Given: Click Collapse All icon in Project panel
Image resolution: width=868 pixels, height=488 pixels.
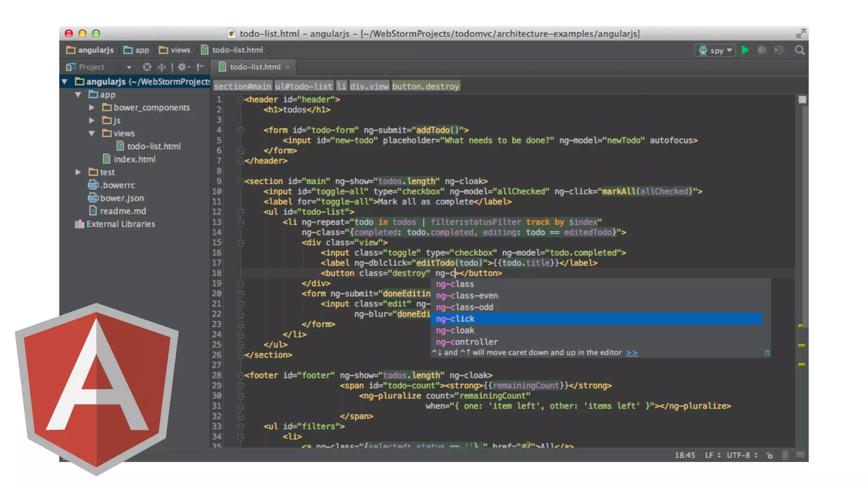Looking at the screenshot, I should (161, 67).
